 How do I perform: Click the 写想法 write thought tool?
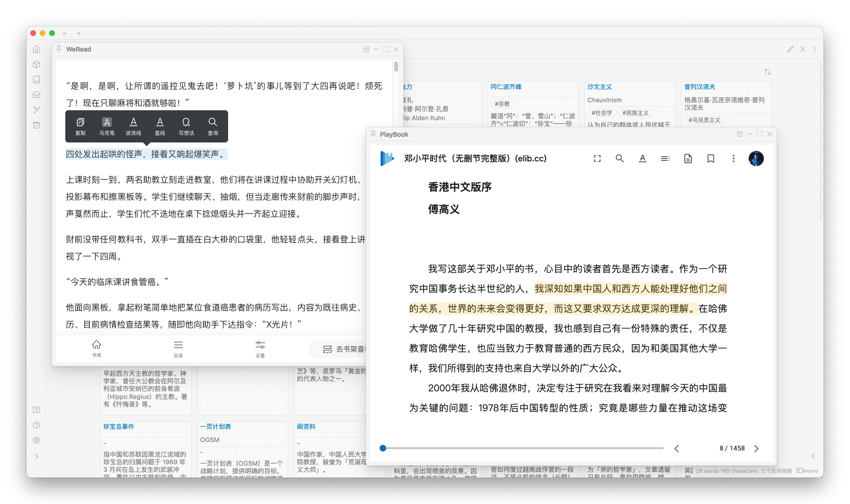click(186, 126)
